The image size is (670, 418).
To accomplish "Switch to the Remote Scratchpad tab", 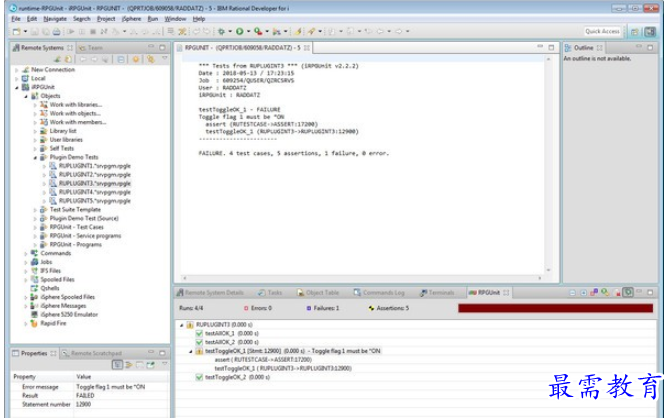I will pyautogui.click(x=92, y=353).
